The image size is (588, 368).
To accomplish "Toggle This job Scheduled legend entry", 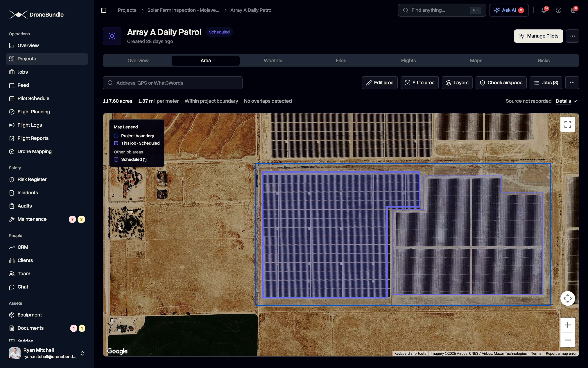I will 137,143.
